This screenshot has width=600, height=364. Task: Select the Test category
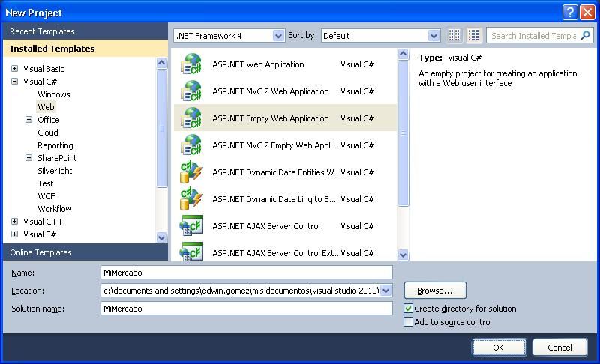(46, 183)
